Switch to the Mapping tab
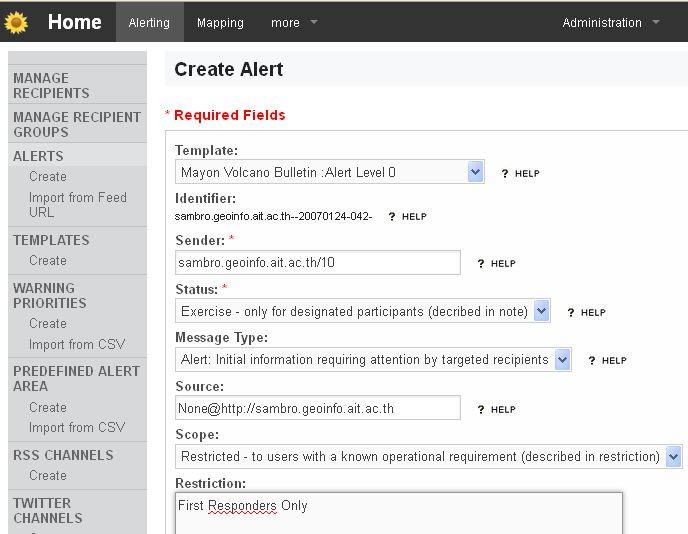 220,22
